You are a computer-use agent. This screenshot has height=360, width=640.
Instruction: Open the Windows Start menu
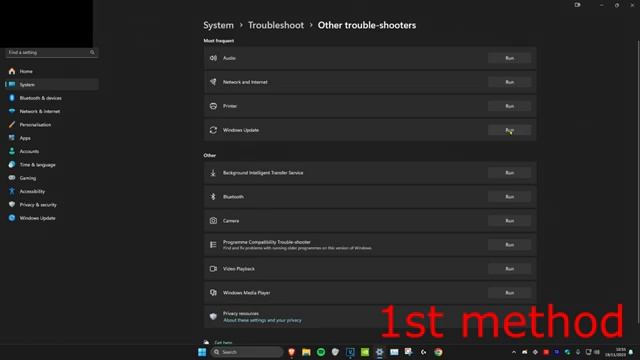point(202,352)
